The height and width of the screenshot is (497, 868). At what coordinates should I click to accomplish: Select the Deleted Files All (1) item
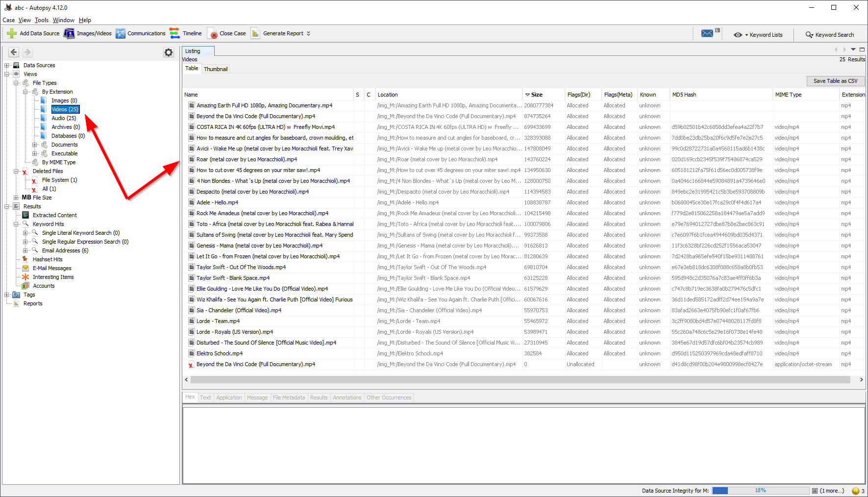tap(49, 189)
